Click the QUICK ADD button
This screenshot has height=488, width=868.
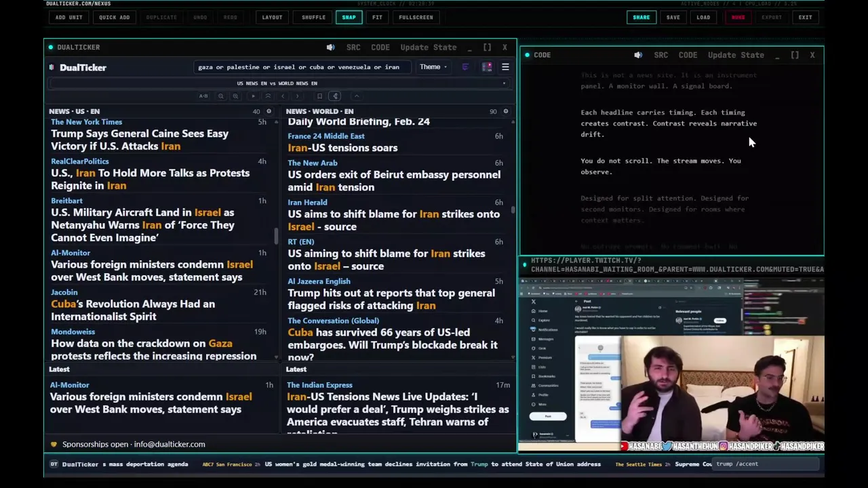tap(114, 17)
